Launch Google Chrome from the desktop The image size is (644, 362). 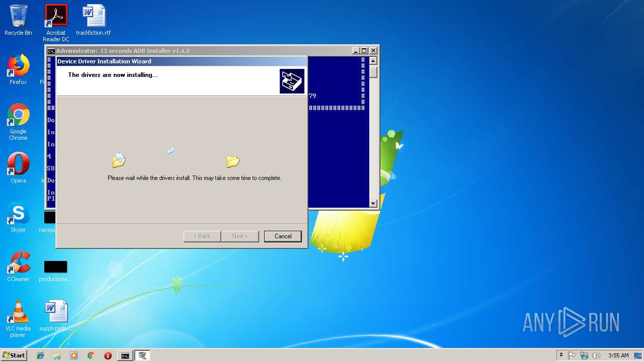[18, 122]
